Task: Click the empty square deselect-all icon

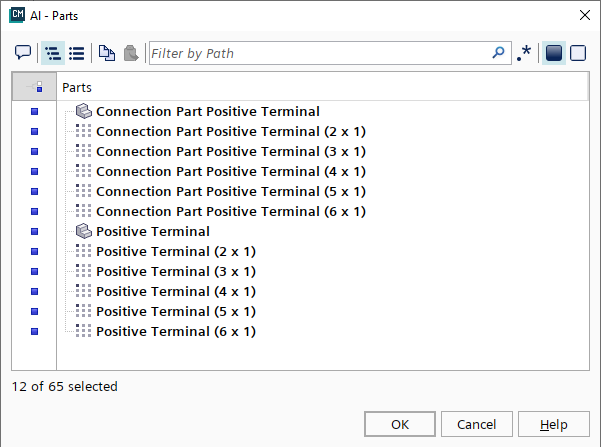Action: [x=578, y=53]
